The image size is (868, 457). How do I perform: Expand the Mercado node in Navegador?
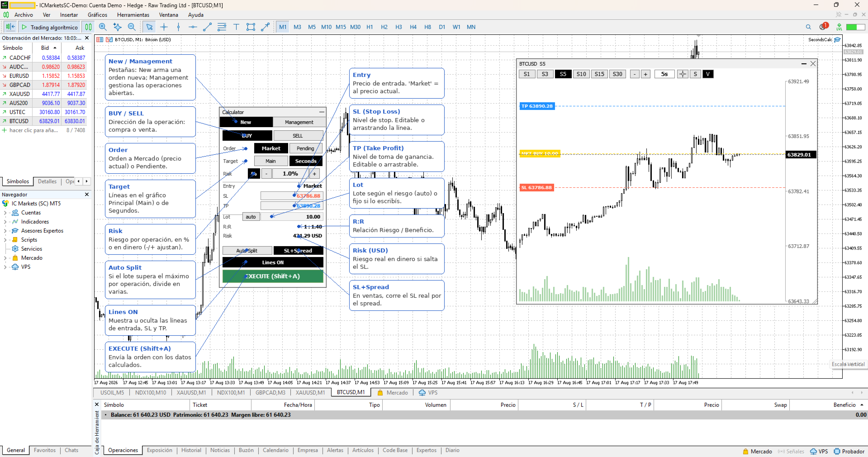click(5, 258)
